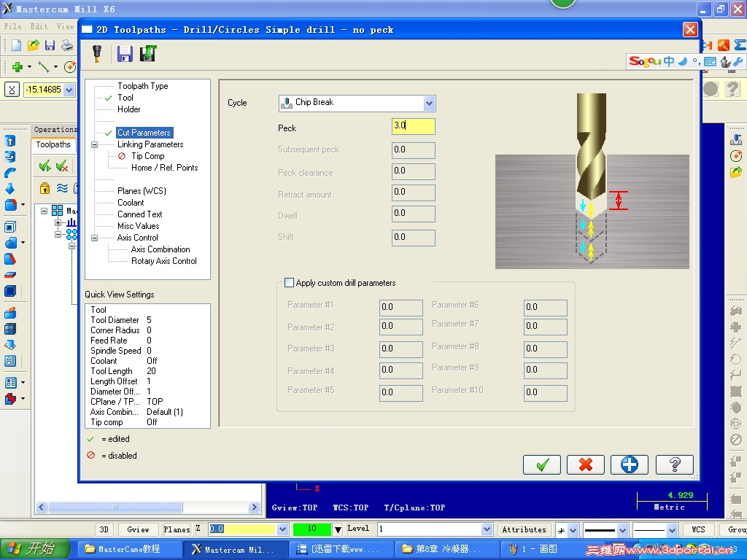Open help with the question mark button
The width and height of the screenshot is (747, 560).
[674, 464]
